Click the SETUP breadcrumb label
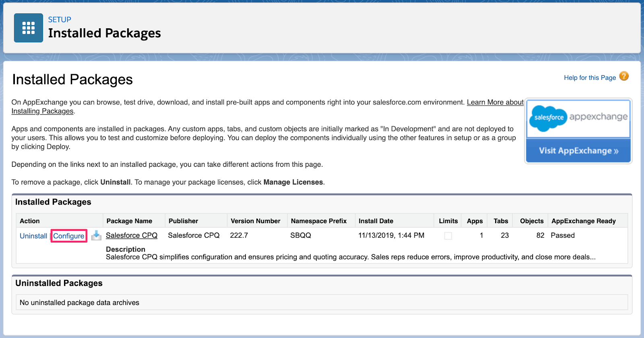The image size is (644, 338). coord(60,19)
